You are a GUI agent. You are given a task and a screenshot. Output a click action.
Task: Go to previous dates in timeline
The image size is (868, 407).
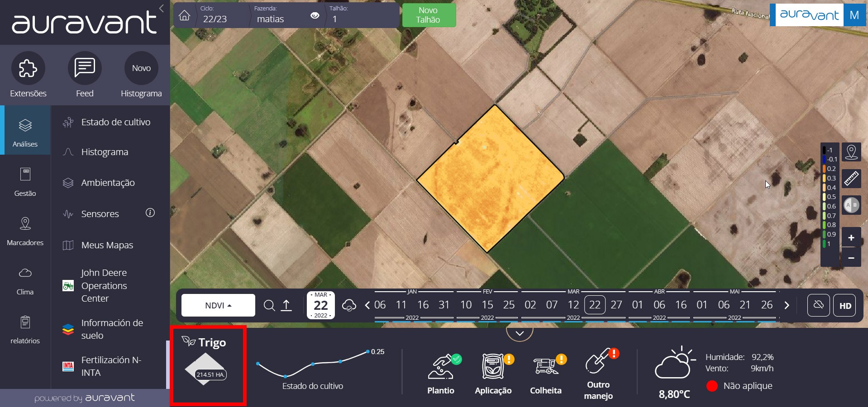pyautogui.click(x=367, y=305)
